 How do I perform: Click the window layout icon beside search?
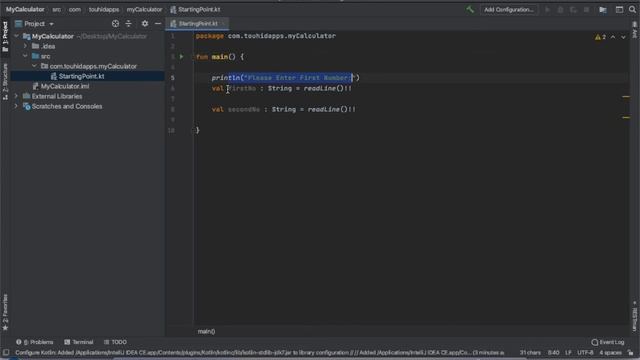[619, 9]
